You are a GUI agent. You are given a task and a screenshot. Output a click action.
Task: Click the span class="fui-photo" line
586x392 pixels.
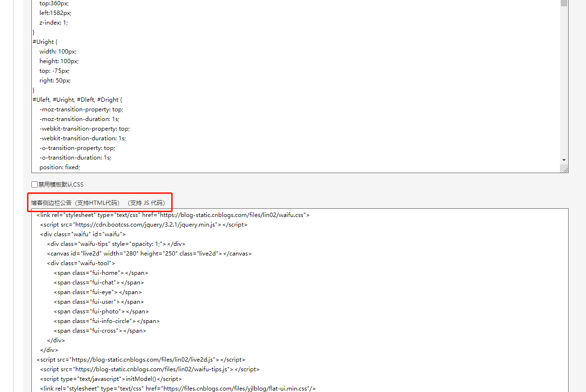coord(101,311)
